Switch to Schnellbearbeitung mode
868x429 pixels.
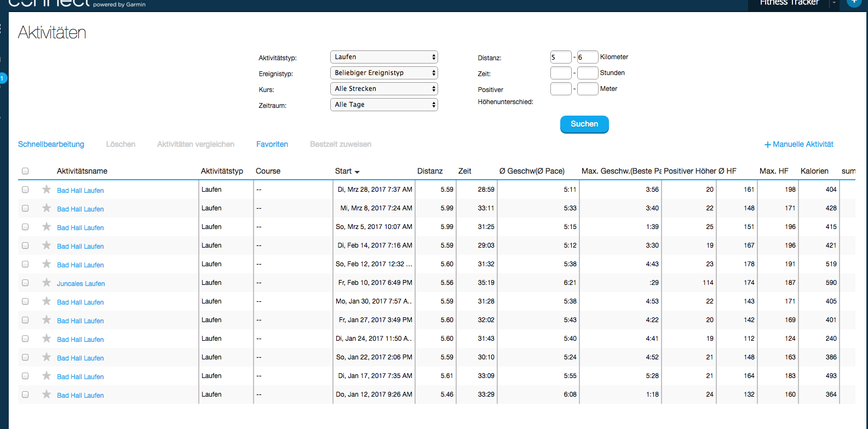[51, 144]
